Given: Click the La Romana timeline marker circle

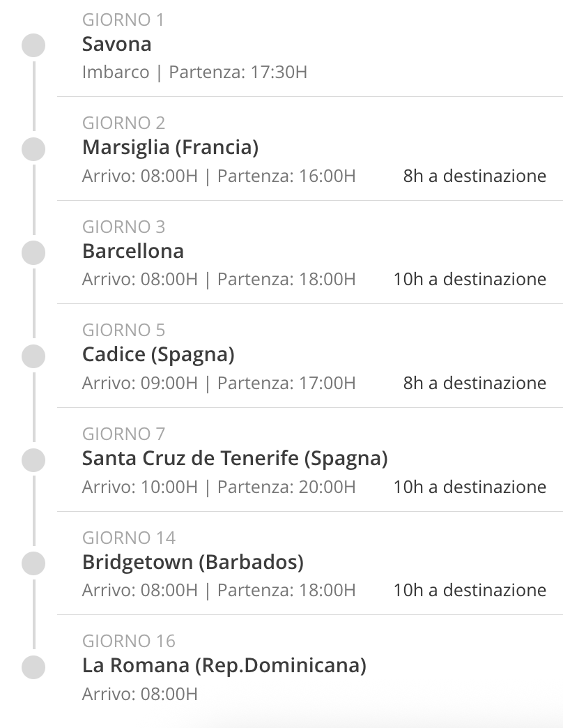Looking at the screenshot, I should tap(33, 667).
